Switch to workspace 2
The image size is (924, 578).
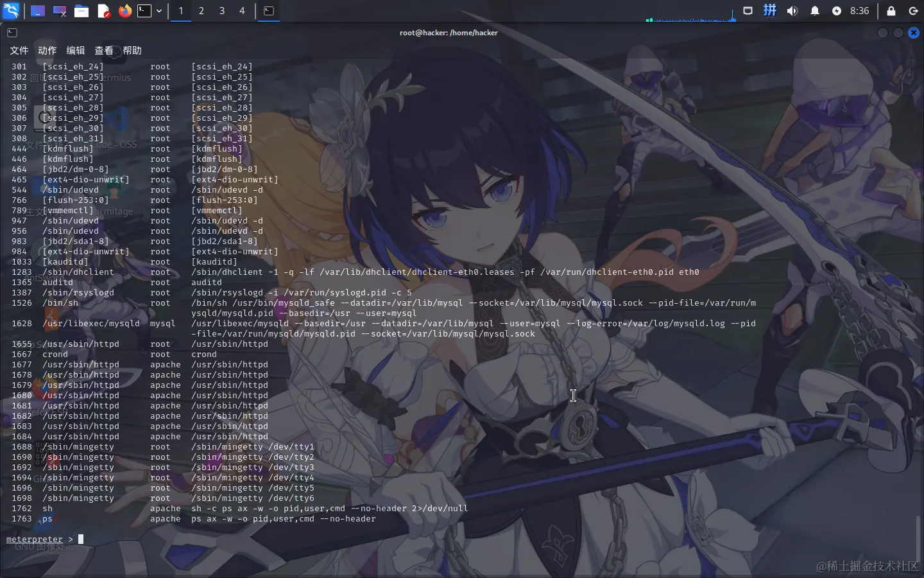click(x=201, y=11)
